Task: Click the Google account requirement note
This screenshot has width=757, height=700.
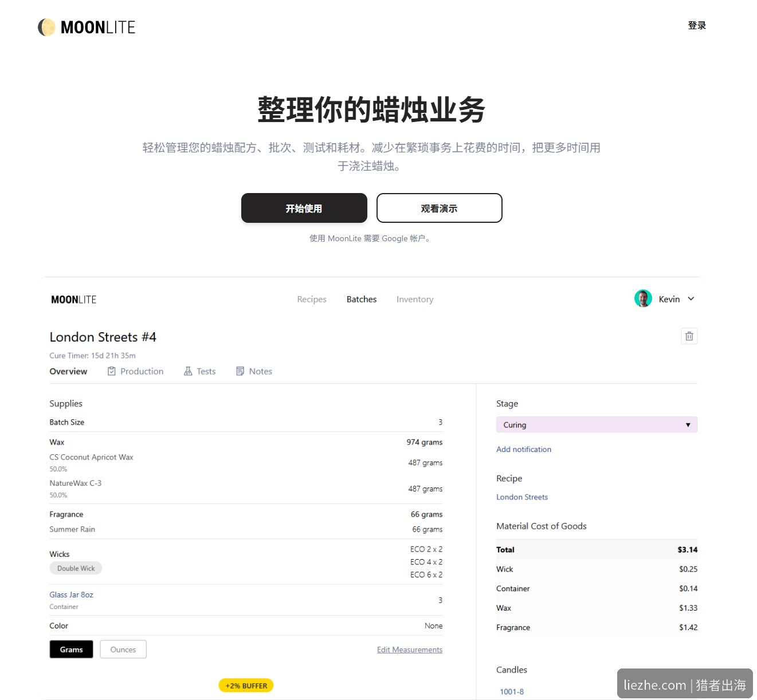Action: 371,238
